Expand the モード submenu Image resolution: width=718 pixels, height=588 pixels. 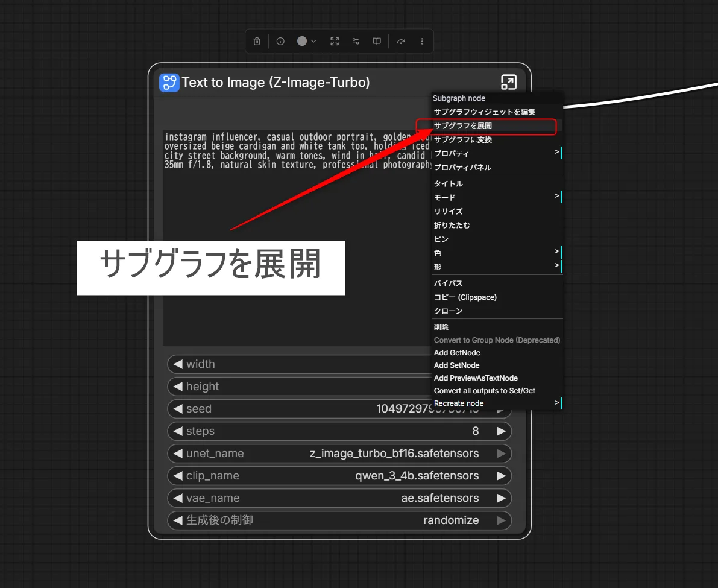(x=497, y=197)
